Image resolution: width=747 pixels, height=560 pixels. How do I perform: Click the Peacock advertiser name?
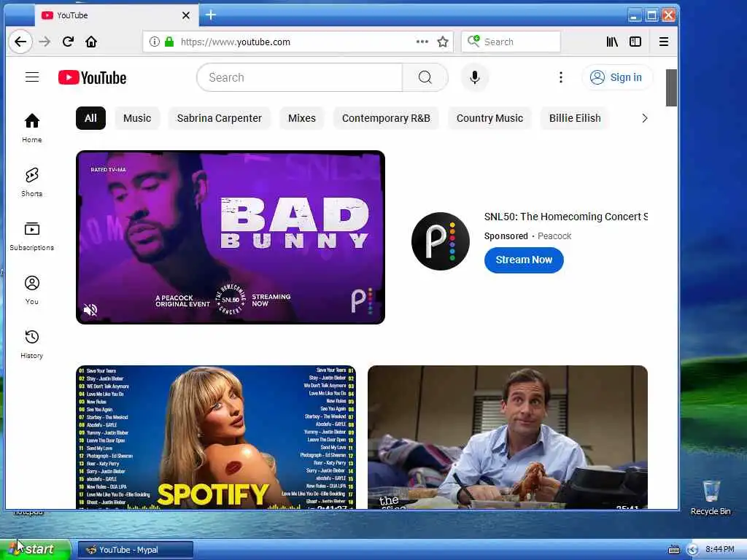tap(554, 236)
